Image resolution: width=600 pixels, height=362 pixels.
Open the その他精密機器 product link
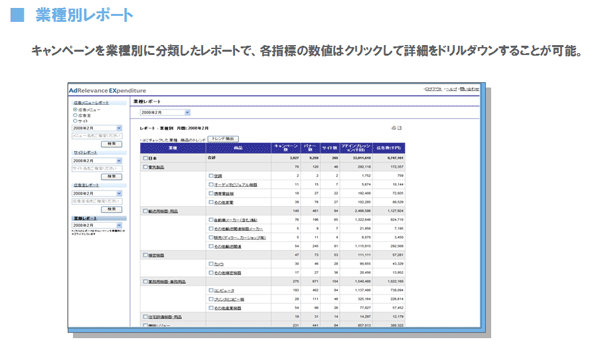coord(227,273)
